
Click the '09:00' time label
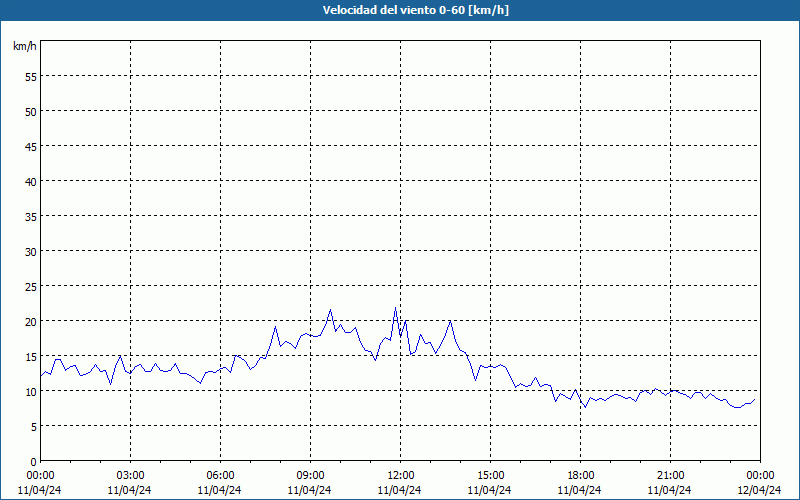tap(310, 476)
